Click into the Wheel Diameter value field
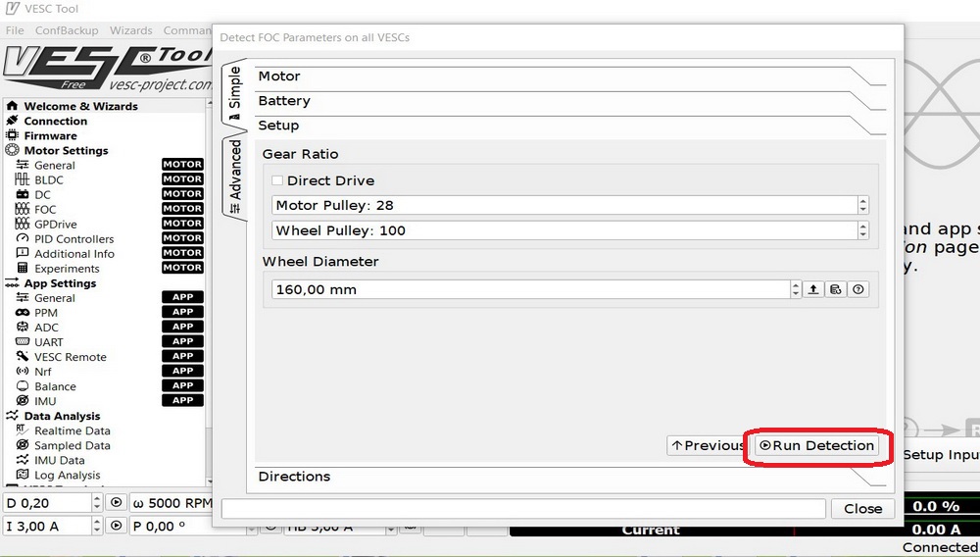Viewport: 980px width, 557px height. [x=529, y=290]
